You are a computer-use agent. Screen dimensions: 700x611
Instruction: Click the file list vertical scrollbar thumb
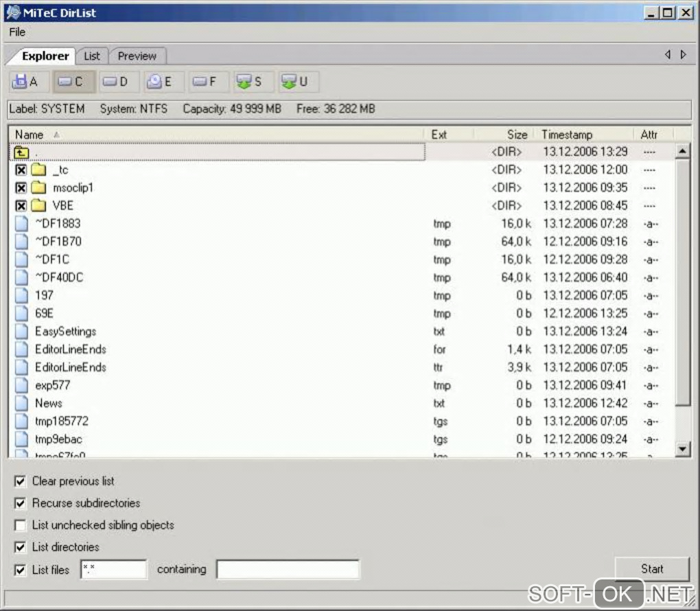(683, 283)
